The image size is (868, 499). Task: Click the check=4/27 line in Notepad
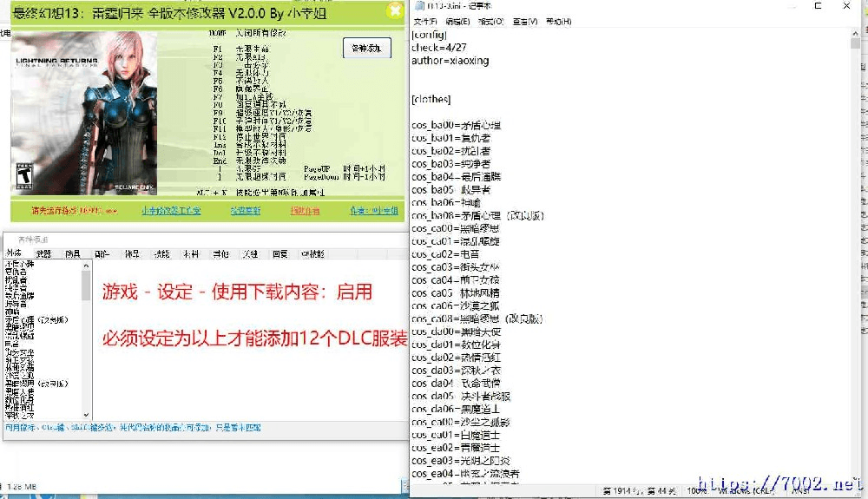439,48
